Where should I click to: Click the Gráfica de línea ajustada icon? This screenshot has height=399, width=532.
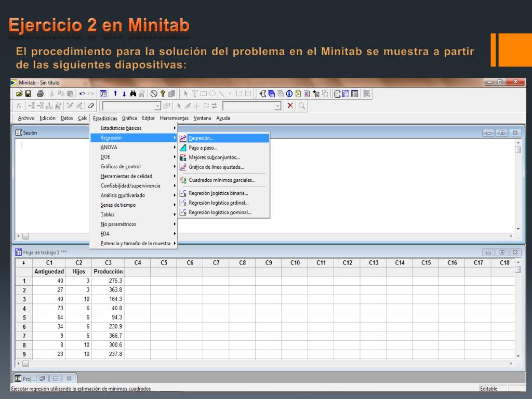pos(183,167)
